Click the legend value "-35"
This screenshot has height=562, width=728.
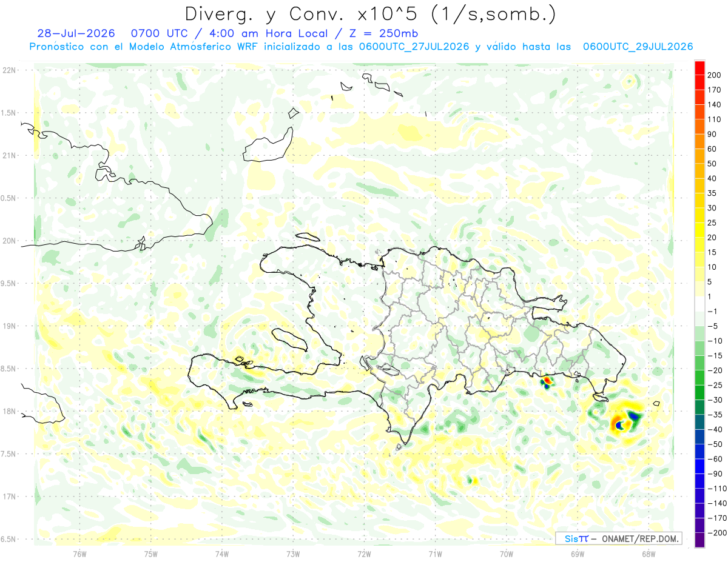715,415
